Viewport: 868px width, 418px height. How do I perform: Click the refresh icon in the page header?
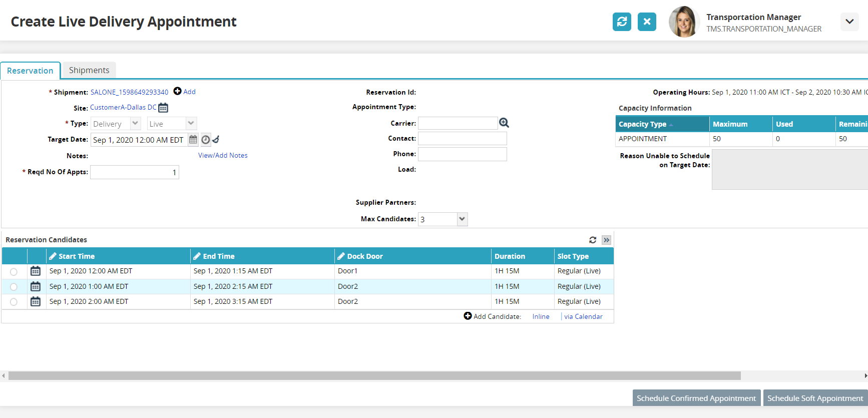click(622, 22)
